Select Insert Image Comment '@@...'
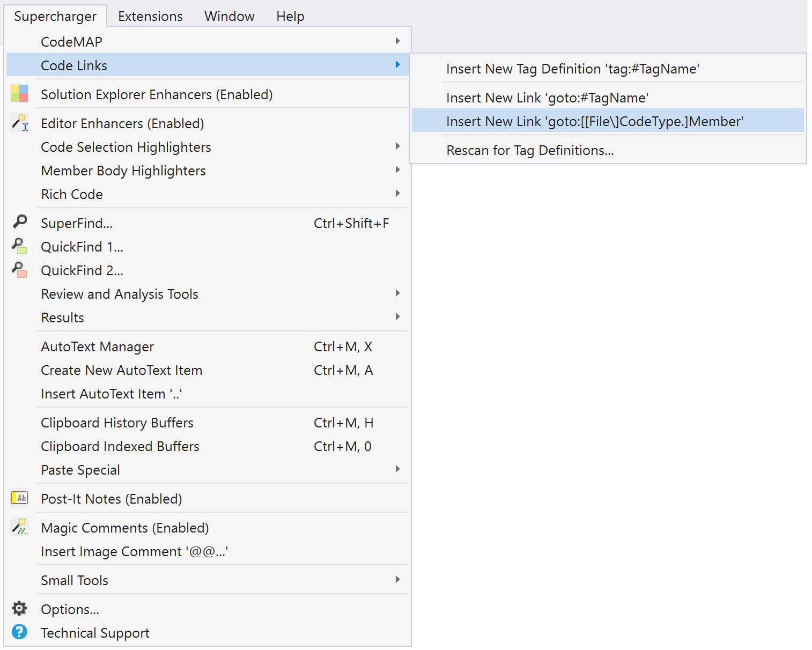812x650 pixels. coord(207,551)
